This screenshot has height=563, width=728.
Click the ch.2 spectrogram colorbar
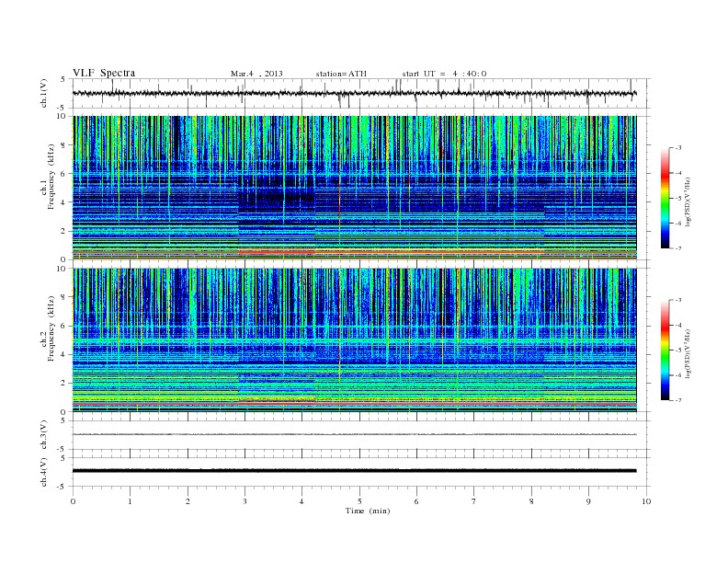(665, 350)
